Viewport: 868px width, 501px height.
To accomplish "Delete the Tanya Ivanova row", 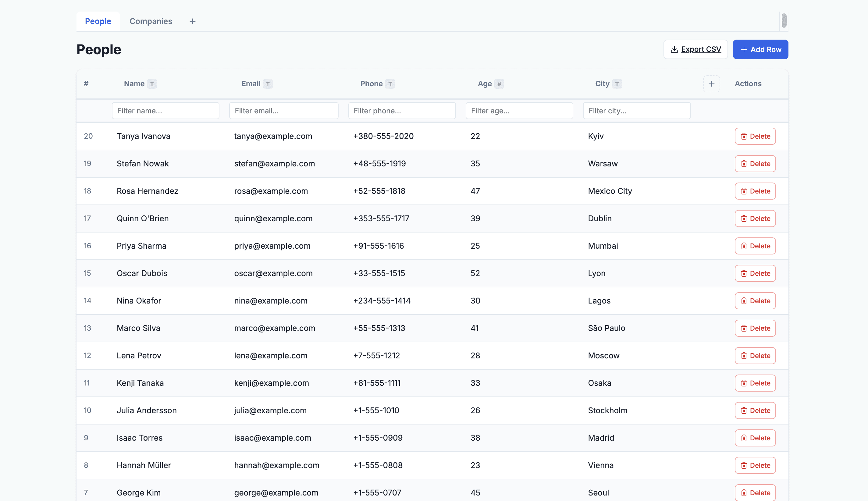I will tap(755, 136).
